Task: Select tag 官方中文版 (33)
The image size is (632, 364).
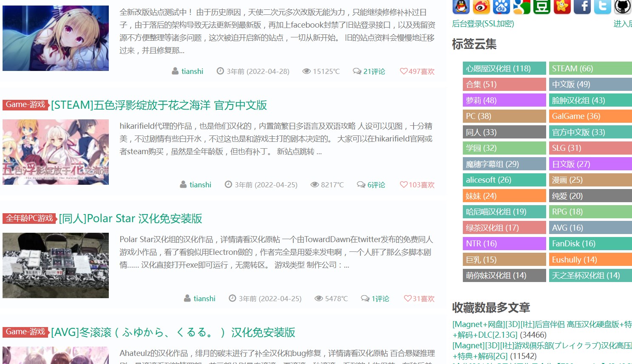Action: (x=590, y=132)
